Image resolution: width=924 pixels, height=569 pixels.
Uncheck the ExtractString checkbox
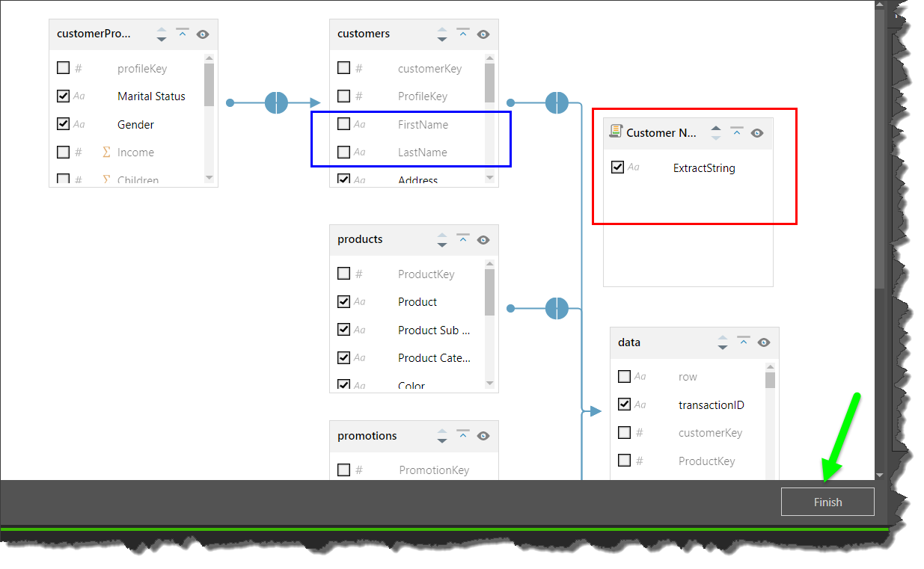click(x=618, y=167)
